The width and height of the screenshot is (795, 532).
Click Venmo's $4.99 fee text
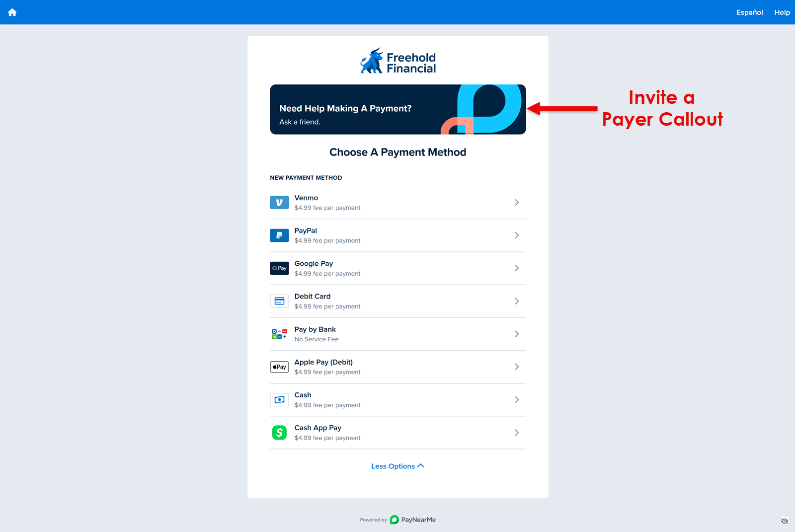327,208
